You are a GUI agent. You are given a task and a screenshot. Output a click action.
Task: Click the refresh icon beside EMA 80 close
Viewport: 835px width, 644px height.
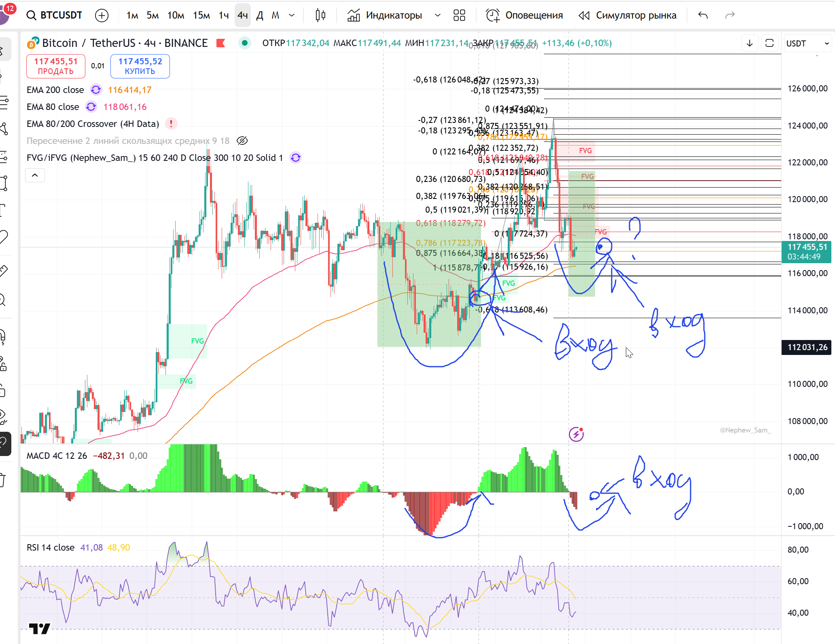tap(91, 107)
